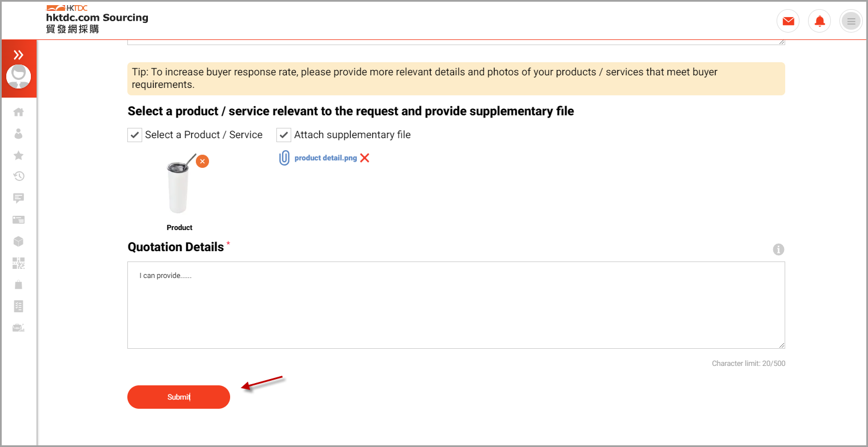Submit the quotation form
868x447 pixels.
tap(179, 397)
